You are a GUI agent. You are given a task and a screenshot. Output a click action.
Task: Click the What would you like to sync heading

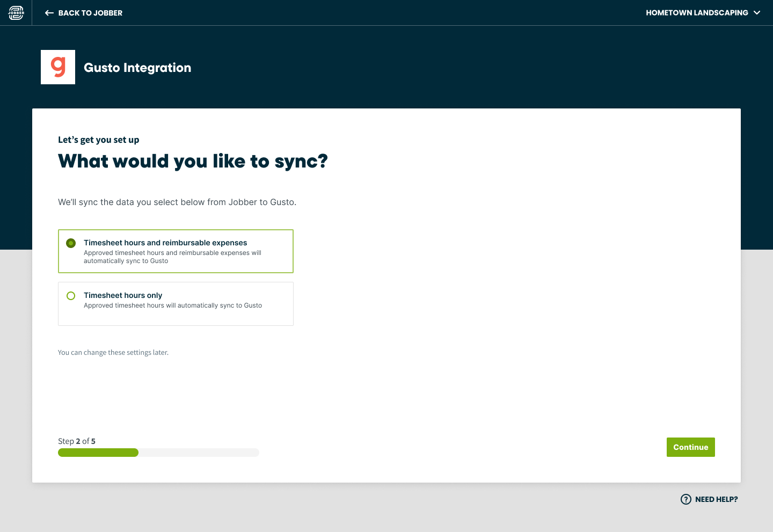point(193,161)
